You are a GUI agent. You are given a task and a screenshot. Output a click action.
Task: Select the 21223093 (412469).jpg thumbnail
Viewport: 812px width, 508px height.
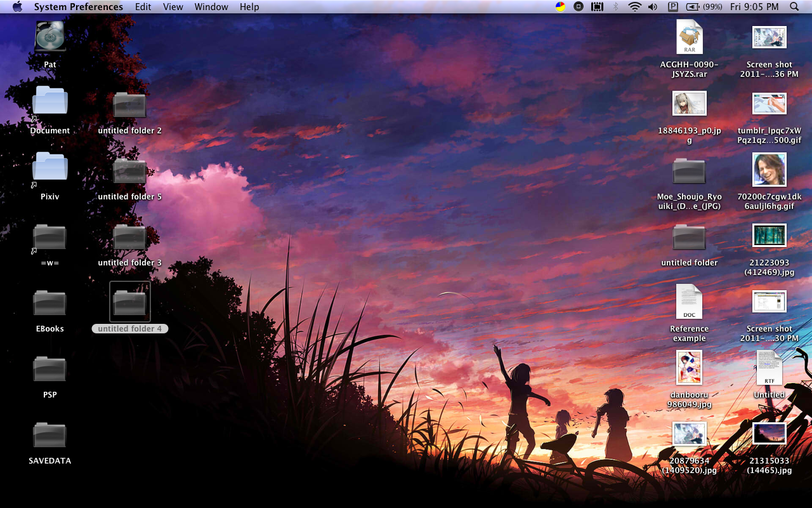pyautogui.click(x=769, y=235)
